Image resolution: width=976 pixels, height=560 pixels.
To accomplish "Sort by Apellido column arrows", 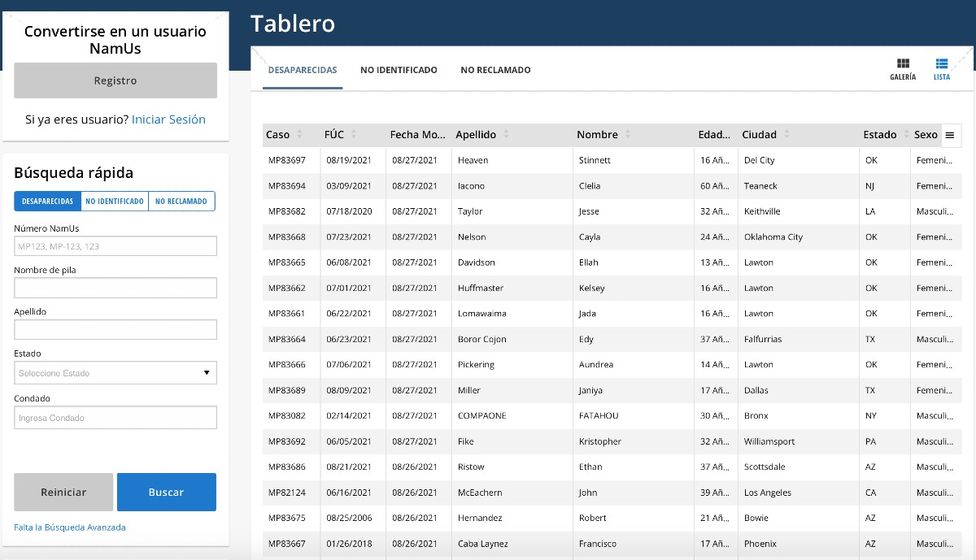I will (507, 135).
